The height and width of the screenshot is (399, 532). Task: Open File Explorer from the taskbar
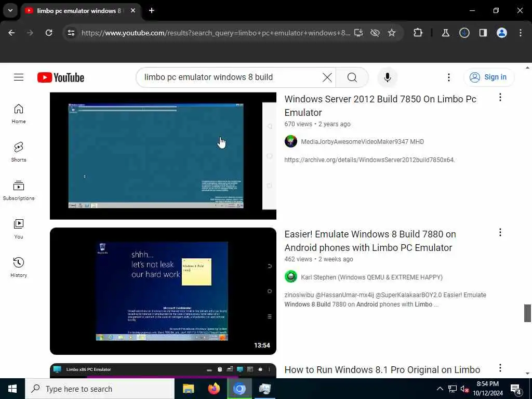[188, 389]
